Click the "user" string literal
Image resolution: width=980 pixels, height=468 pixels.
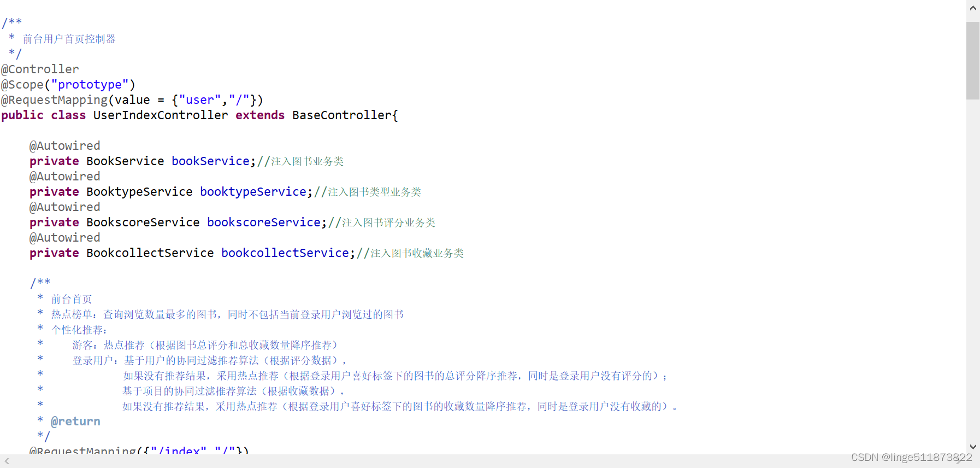[200, 100]
